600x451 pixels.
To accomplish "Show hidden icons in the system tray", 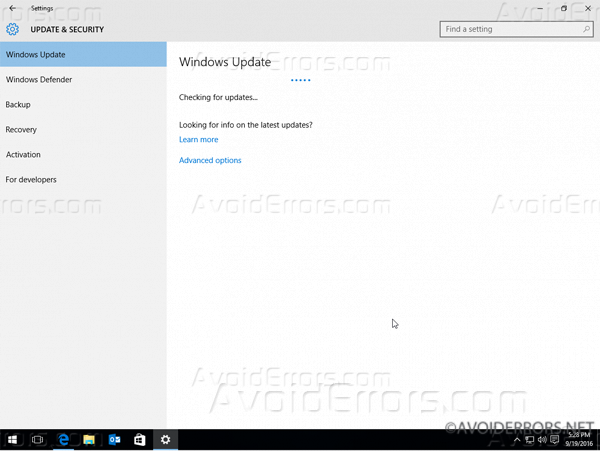I will 517,440.
